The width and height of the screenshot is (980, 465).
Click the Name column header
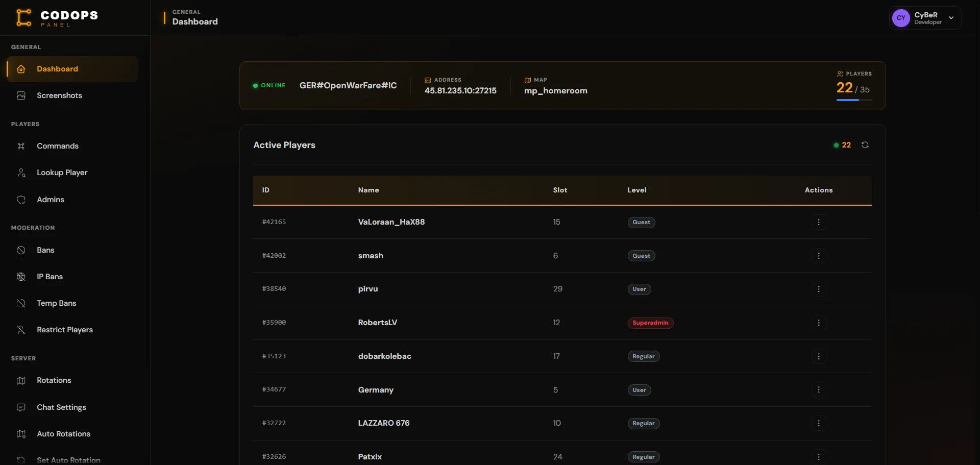[369, 190]
